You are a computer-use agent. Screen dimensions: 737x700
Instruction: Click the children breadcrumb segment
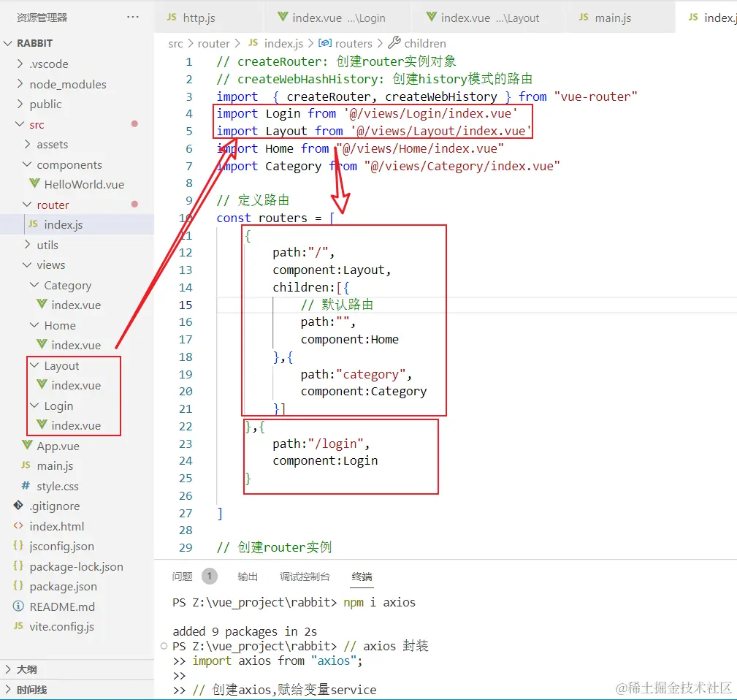pos(425,43)
